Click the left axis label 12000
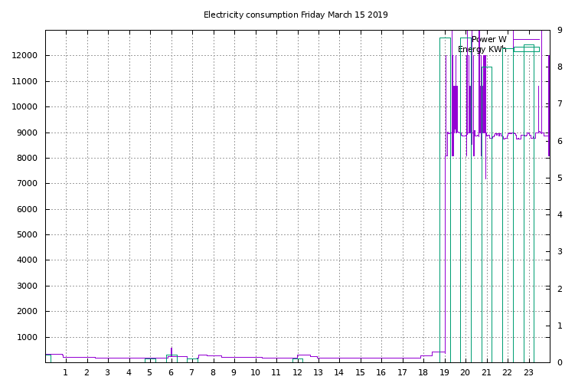 [x=24, y=55]
